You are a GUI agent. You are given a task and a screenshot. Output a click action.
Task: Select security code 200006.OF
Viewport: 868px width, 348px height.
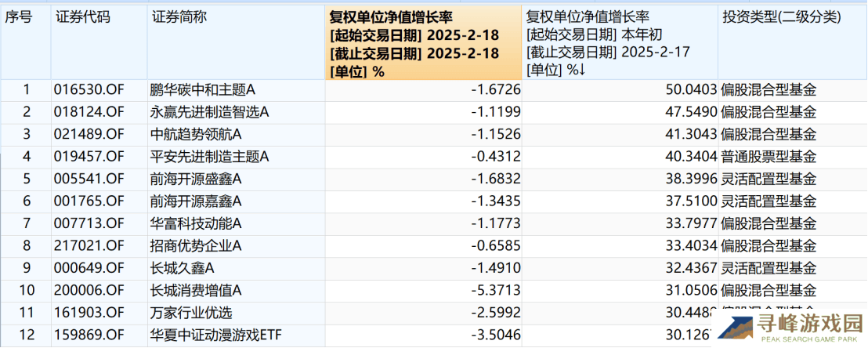(x=89, y=290)
